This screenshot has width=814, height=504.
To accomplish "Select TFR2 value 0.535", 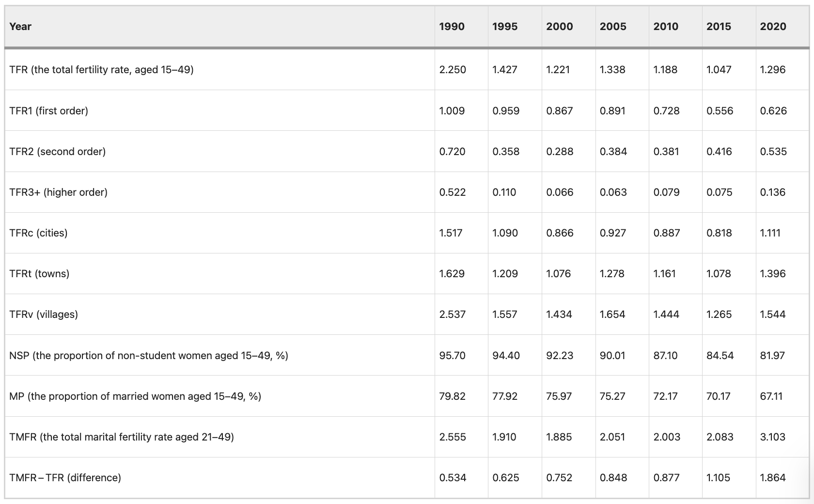I will tap(773, 152).
